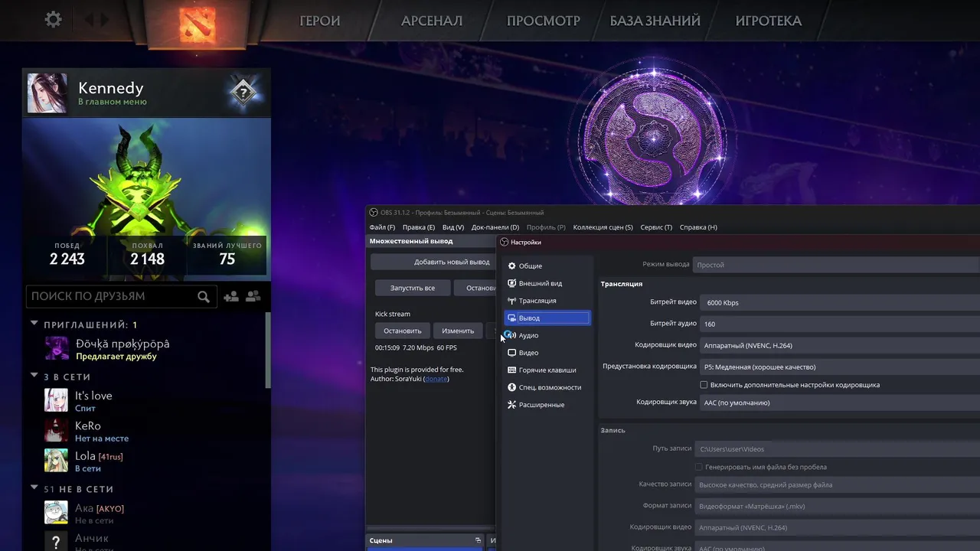This screenshot has width=980, height=551.
Task: Open the АРСЕНАЛ tab in Dota
Action: pyautogui.click(x=432, y=21)
